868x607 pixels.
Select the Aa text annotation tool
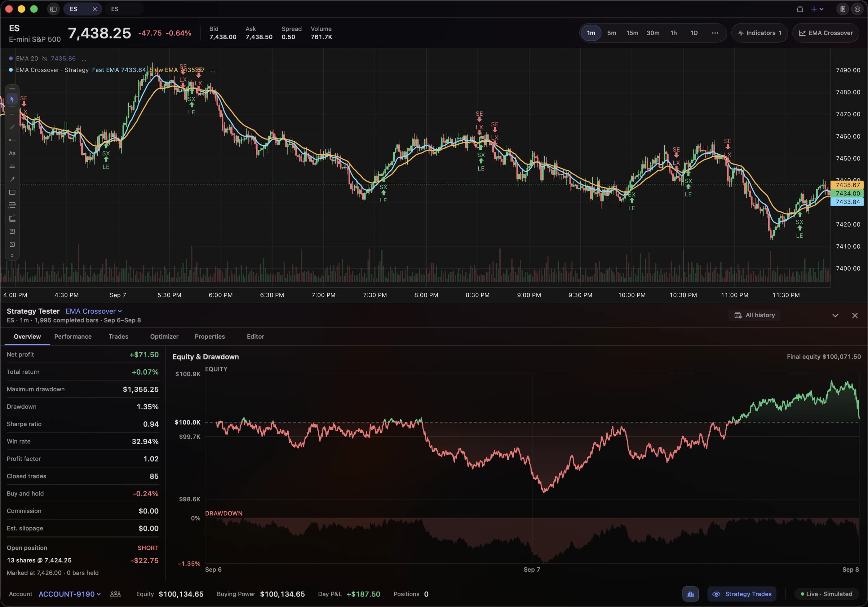coord(12,153)
